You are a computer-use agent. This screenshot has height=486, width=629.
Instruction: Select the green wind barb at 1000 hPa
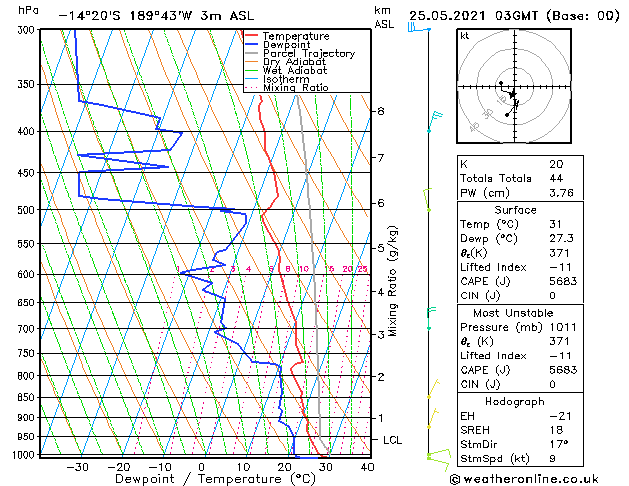pyautogui.click(x=439, y=460)
